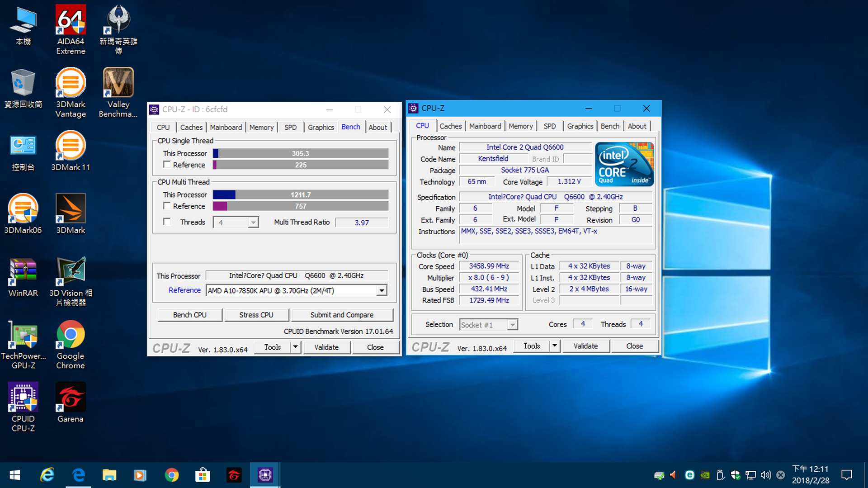
Task: Select 3D Vision photo viewer icon
Action: [x=71, y=281]
